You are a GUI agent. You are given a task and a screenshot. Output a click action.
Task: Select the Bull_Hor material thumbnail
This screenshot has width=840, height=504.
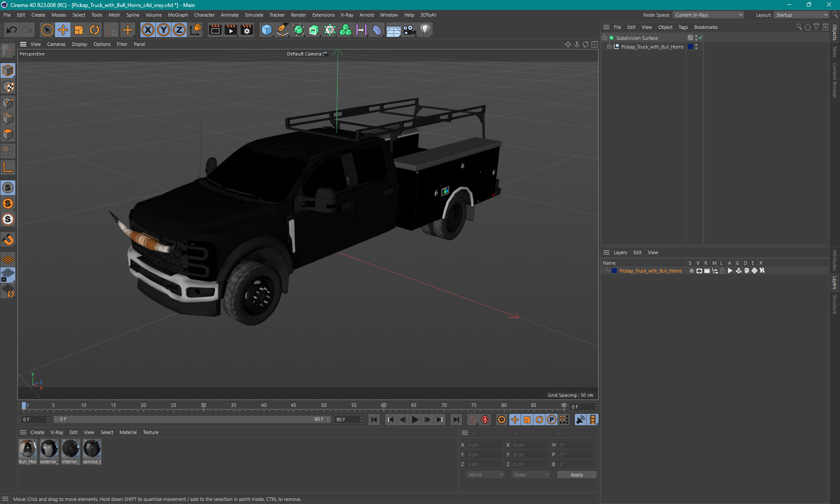[28, 452]
